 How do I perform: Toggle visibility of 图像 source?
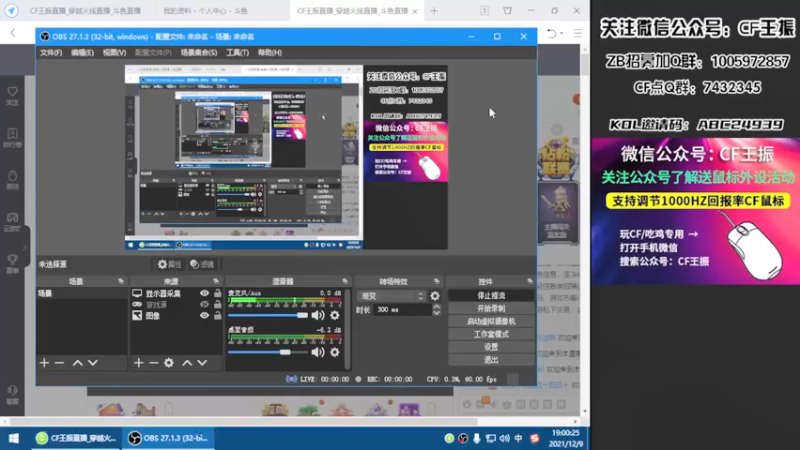pos(205,316)
